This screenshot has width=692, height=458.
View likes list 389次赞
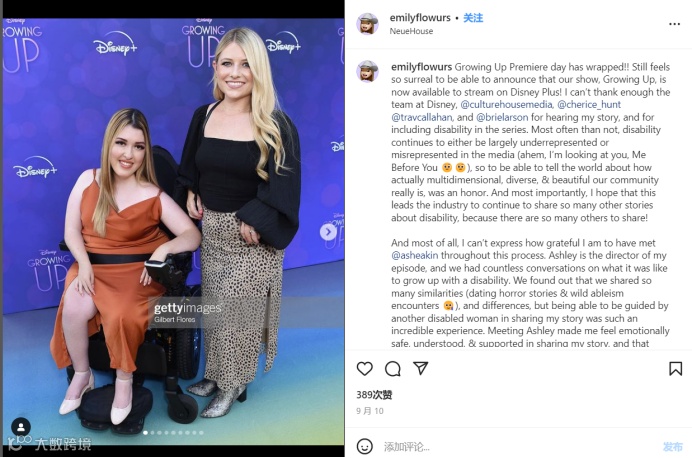pos(374,395)
